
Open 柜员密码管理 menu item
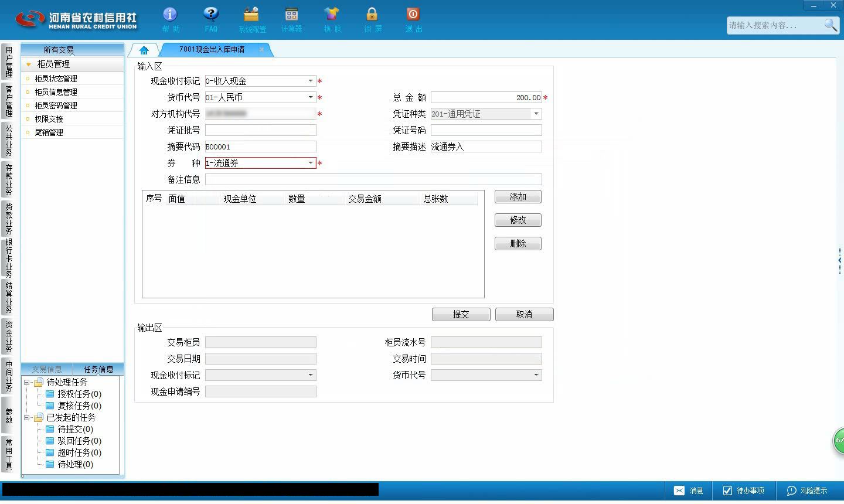pos(72,105)
